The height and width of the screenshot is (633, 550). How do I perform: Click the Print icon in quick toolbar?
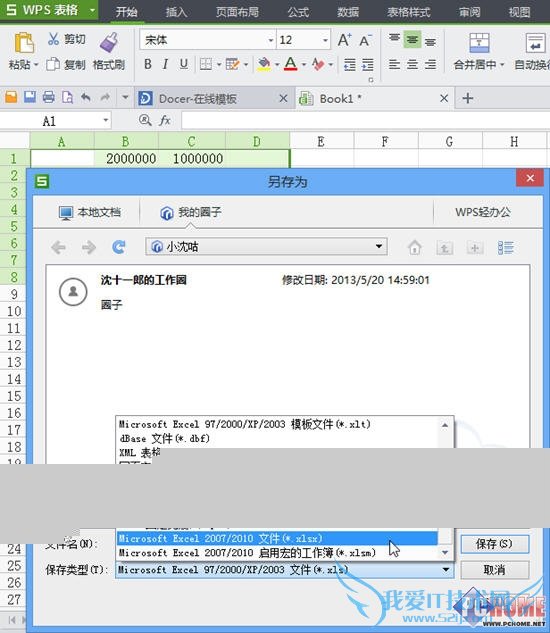[x=48, y=97]
